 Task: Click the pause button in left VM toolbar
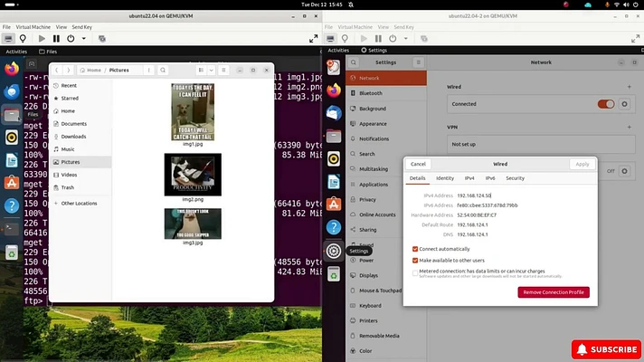pyautogui.click(x=56, y=39)
